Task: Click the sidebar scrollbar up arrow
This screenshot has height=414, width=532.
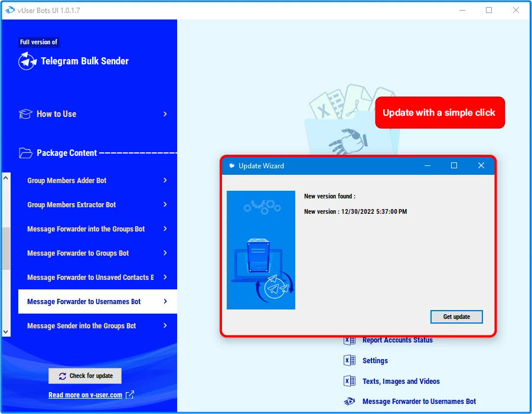Action: tap(6, 178)
